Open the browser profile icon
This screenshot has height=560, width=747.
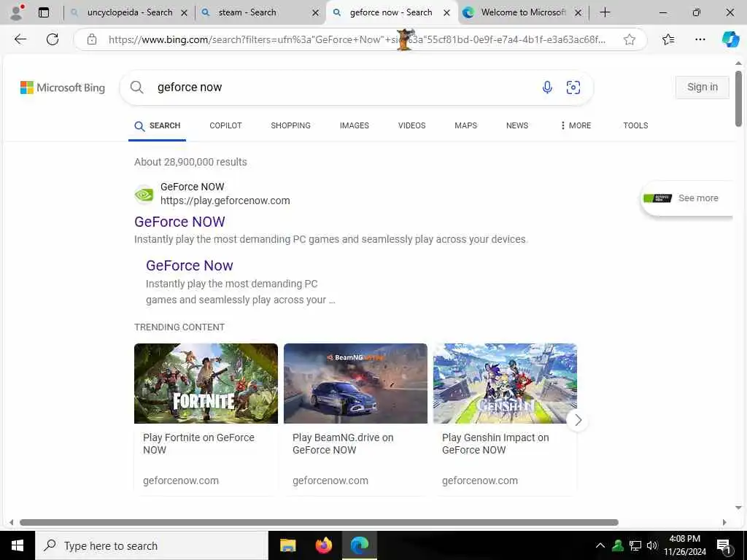tap(17, 12)
